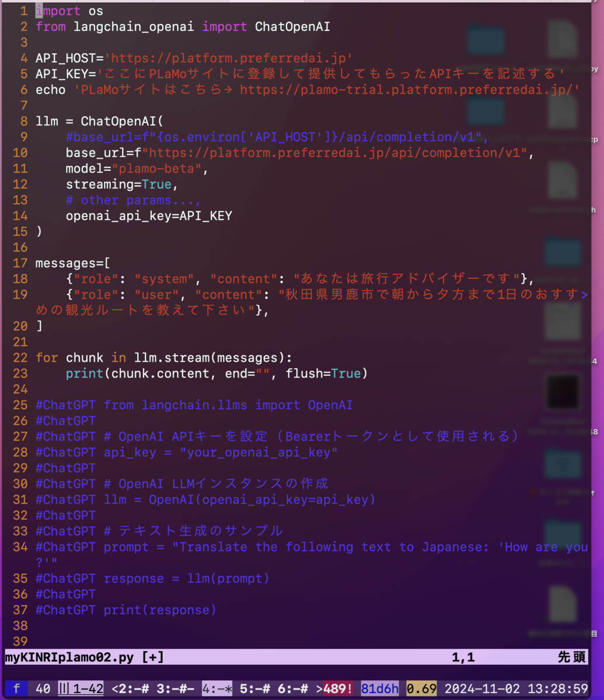Switch to window '3:-#-' in bottom bar
This screenshot has width=604, height=700.
click(x=176, y=688)
